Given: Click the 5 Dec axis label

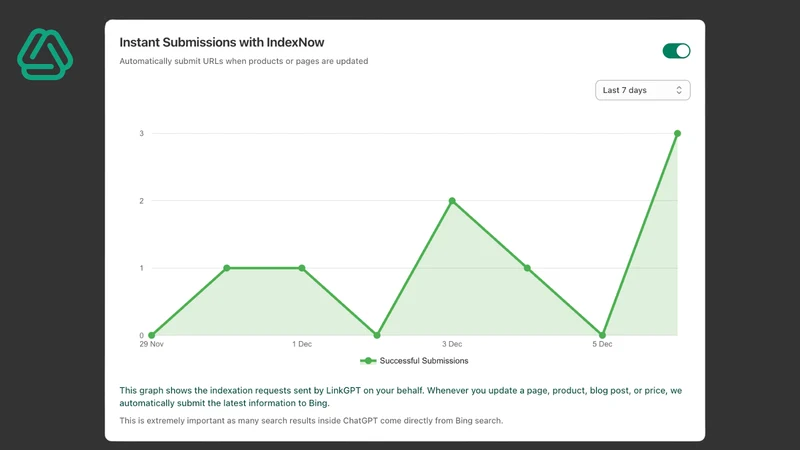Looking at the screenshot, I should pos(602,344).
